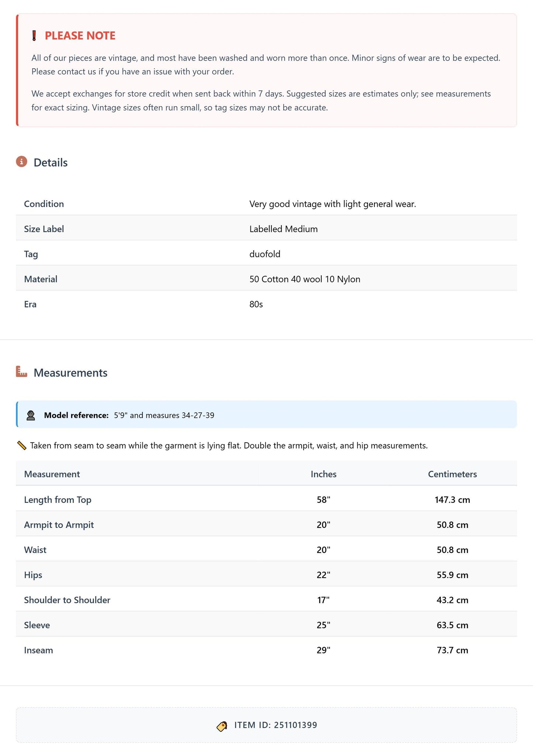Select the ITEM ID 251101399 text
The image size is (533, 756).
(x=276, y=725)
